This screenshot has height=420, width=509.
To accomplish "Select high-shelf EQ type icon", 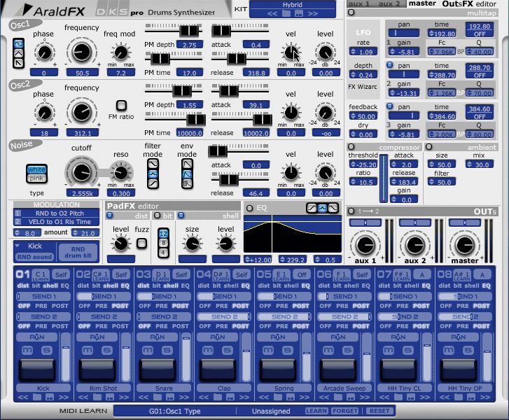I will 333,208.
